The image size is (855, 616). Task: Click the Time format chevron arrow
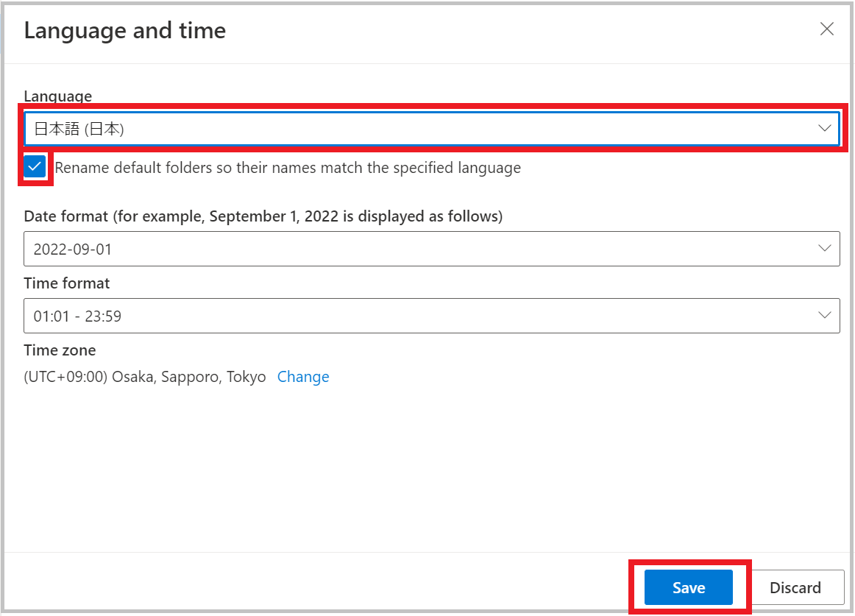click(824, 316)
